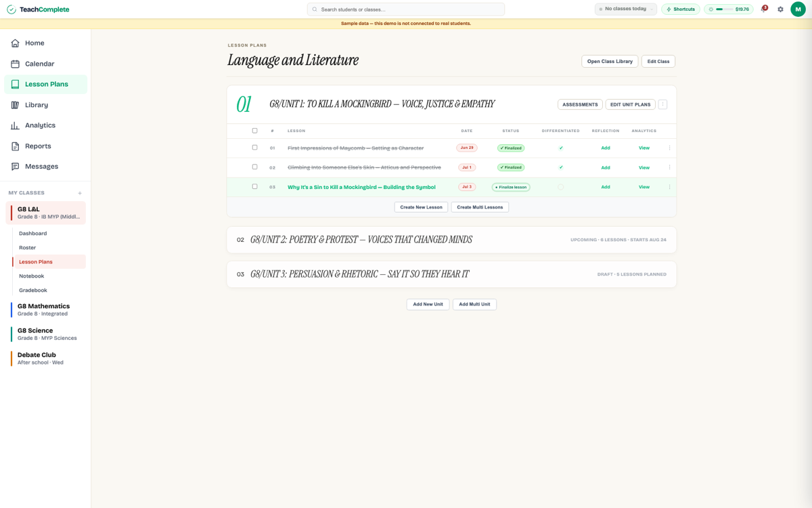Open row options for Why It's a Sin lesson
Screen dimensions: 812x508
point(670,187)
